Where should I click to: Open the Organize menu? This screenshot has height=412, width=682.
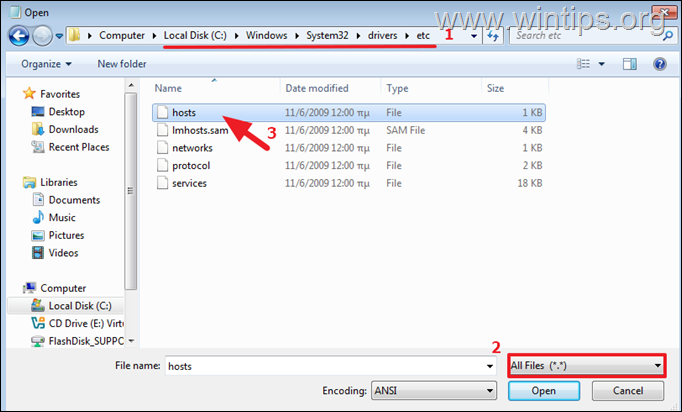pyautogui.click(x=46, y=64)
